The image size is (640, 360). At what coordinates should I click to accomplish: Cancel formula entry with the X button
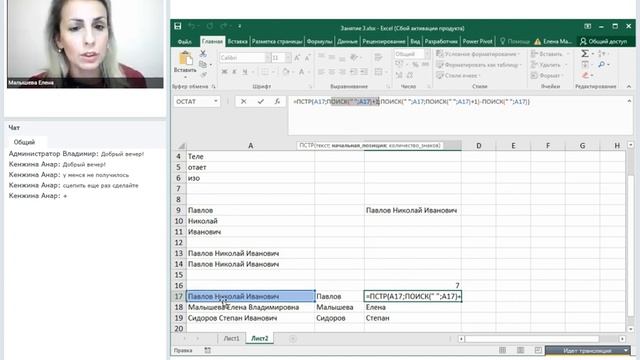(x=243, y=101)
